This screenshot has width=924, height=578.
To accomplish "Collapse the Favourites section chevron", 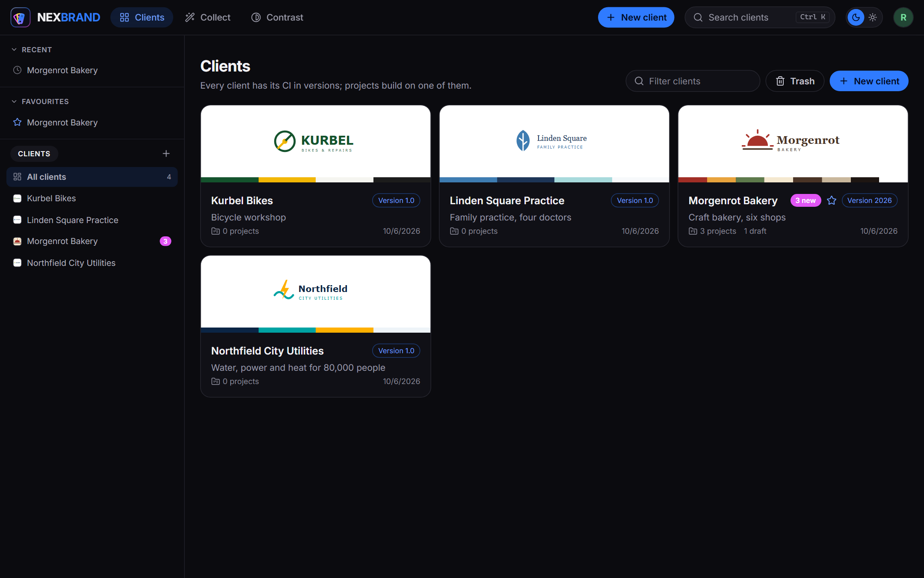I will 14,101.
